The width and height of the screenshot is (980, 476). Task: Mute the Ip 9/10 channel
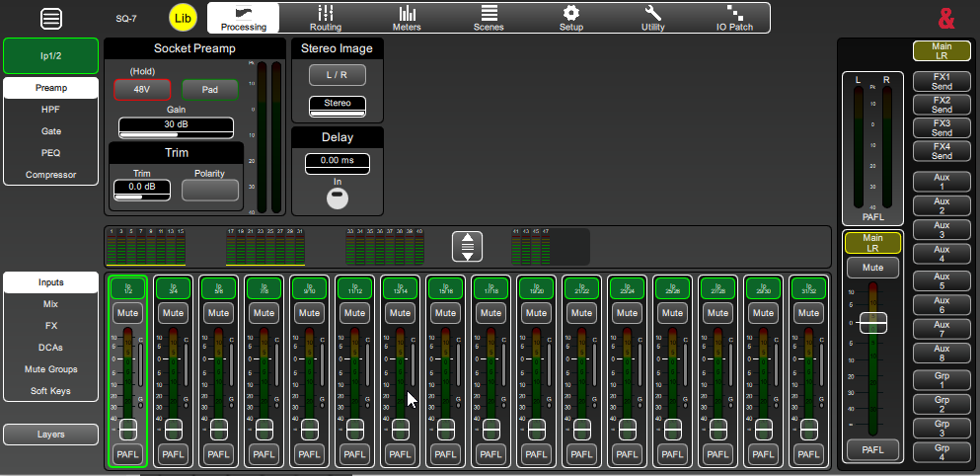click(309, 313)
